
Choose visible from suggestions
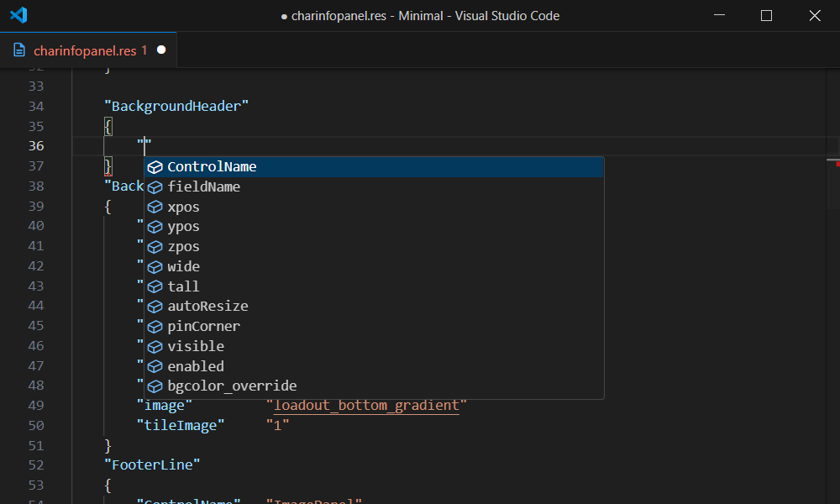click(374, 346)
